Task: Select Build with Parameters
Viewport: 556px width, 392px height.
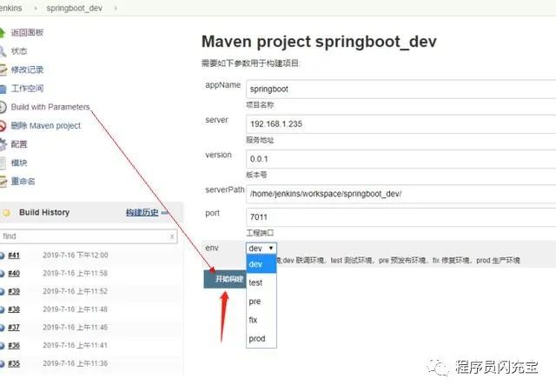Action: point(50,107)
